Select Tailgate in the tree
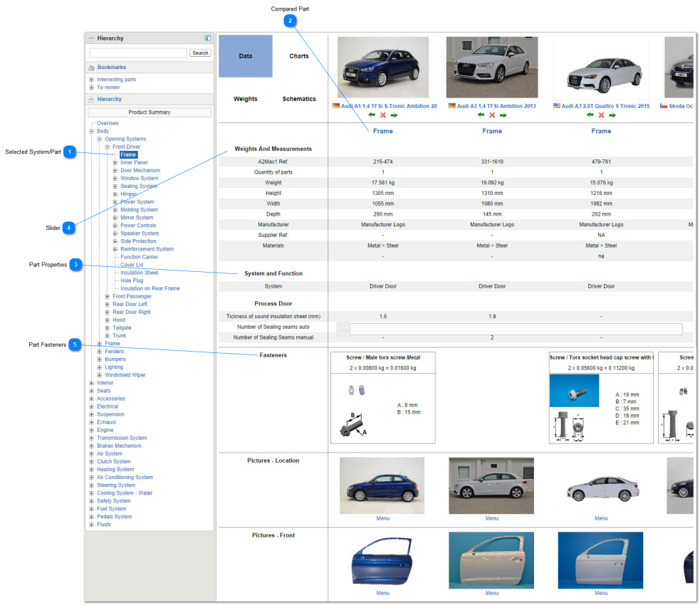 click(x=122, y=328)
